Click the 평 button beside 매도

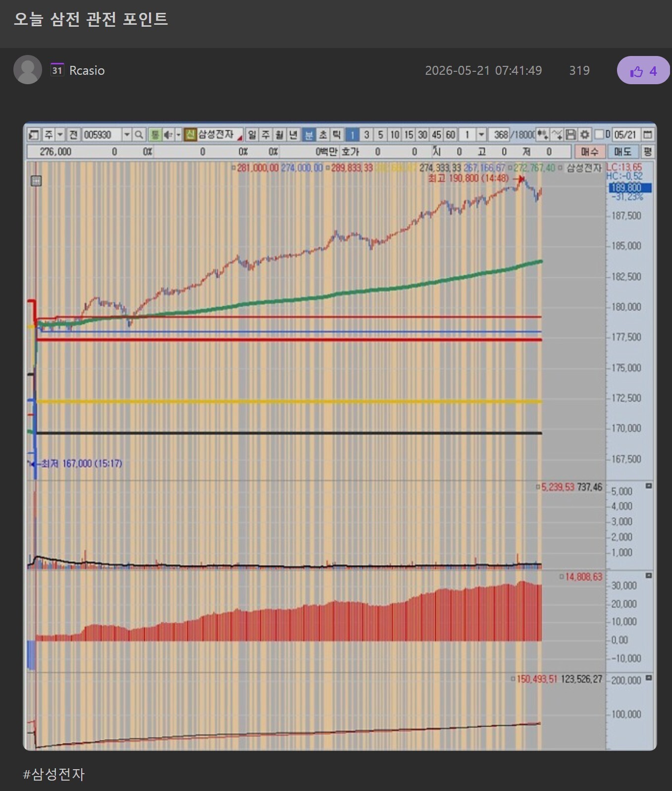tap(647, 152)
